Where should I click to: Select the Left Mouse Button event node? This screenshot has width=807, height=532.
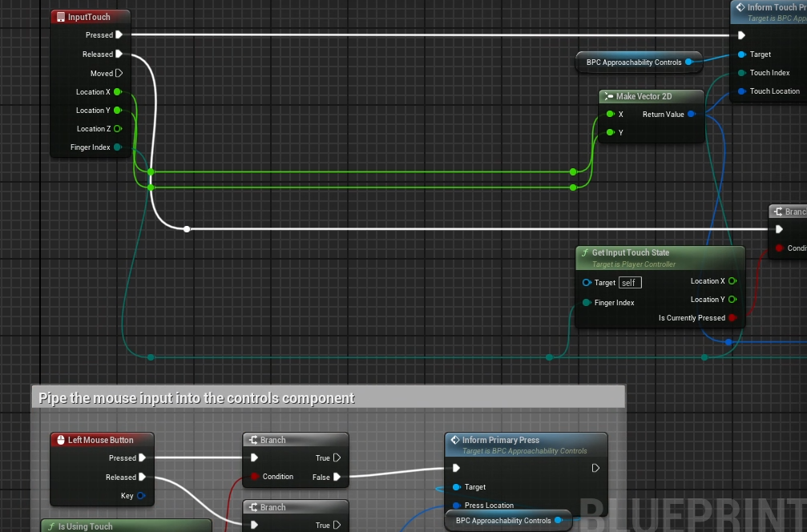(x=100, y=440)
